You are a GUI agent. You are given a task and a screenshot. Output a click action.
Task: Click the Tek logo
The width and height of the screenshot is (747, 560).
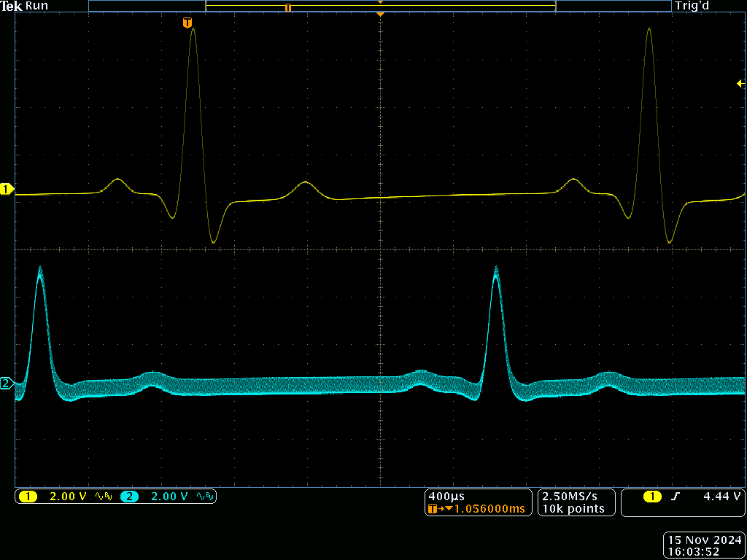[x=12, y=6]
